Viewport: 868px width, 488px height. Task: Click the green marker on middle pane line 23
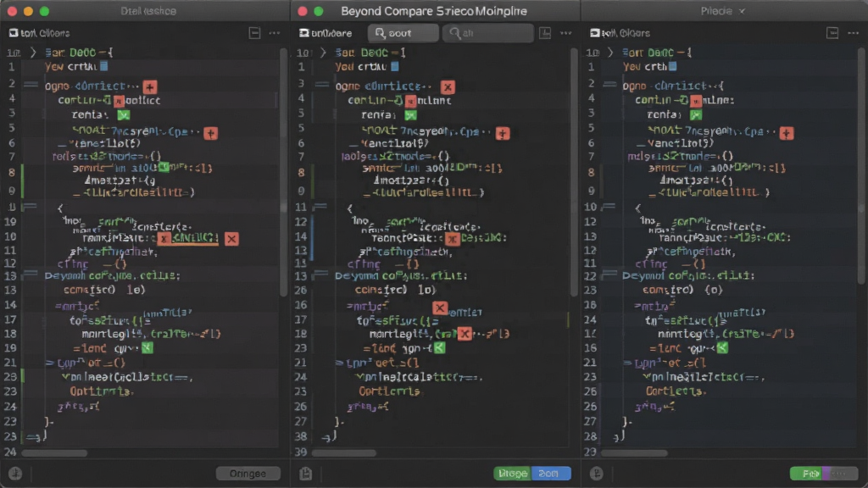(440, 348)
